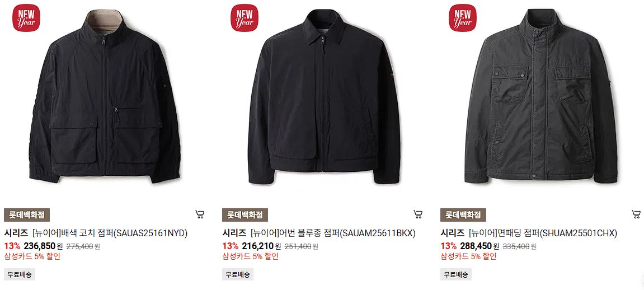Click New Year badge on collared blouson jacket

click(x=245, y=18)
